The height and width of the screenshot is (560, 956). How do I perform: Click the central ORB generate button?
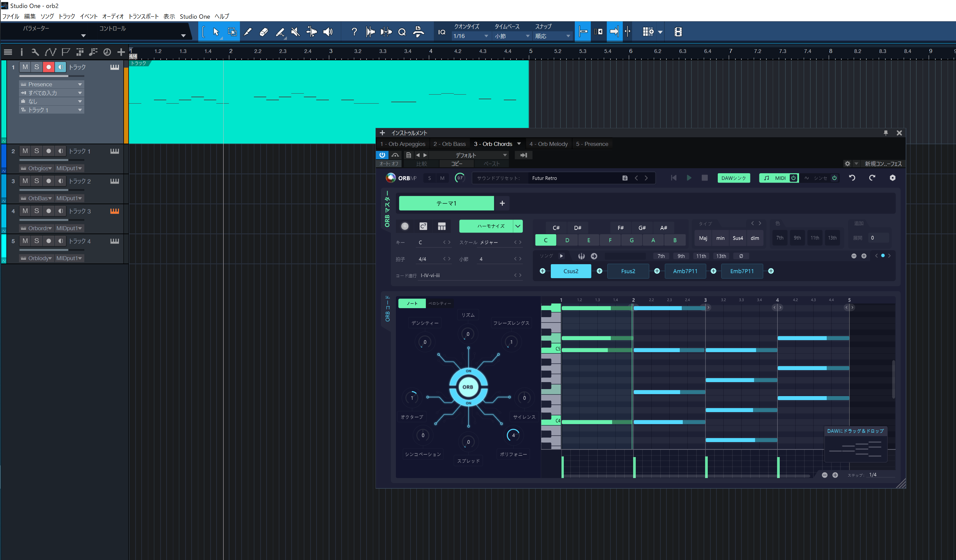point(468,387)
